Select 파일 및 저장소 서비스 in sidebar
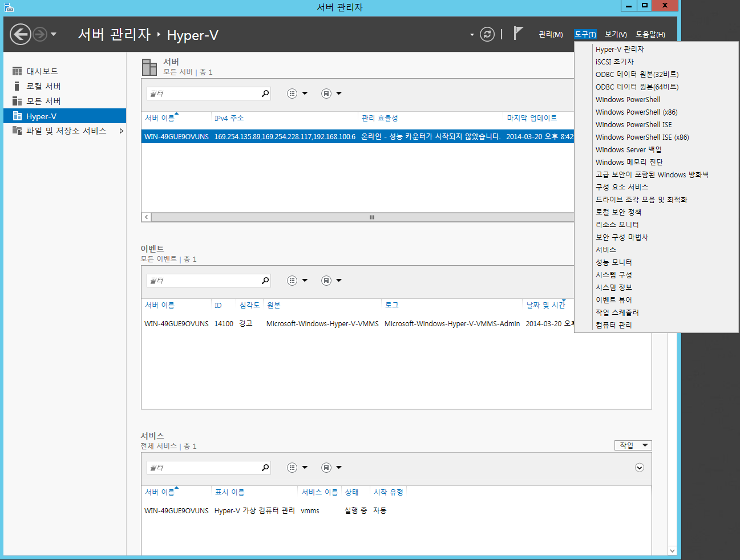The width and height of the screenshot is (740, 560). (65, 131)
